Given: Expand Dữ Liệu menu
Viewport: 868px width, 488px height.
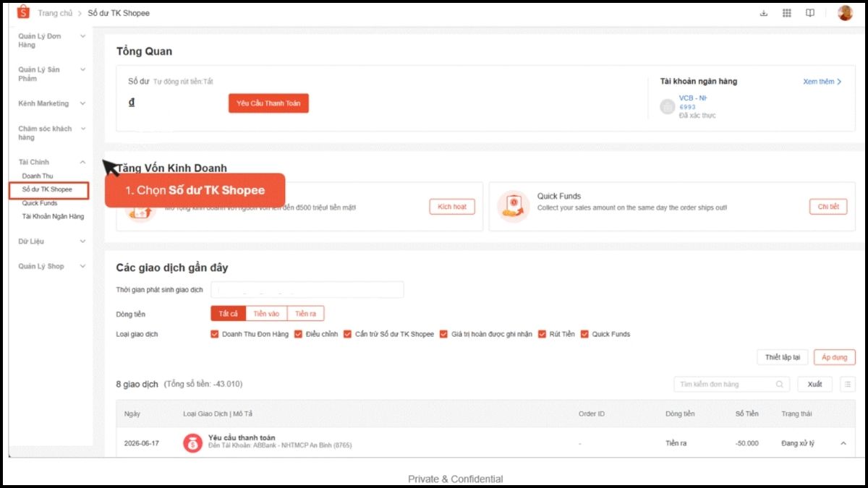Looking at the screenshot, I should pyautogui.click(x=82, y=241).
